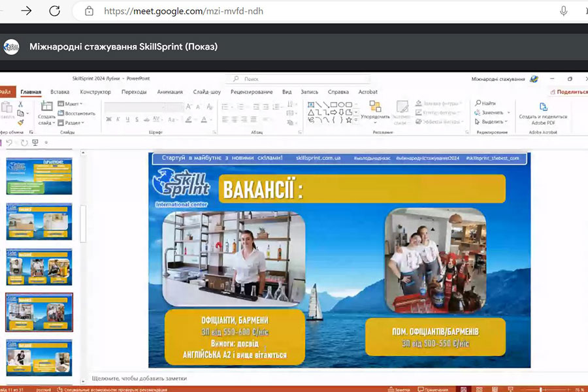Click the Arrange (Упорядочить) icon
This screenshot has width=588, height=392.
pyautogui.click(x=375, y=107)
